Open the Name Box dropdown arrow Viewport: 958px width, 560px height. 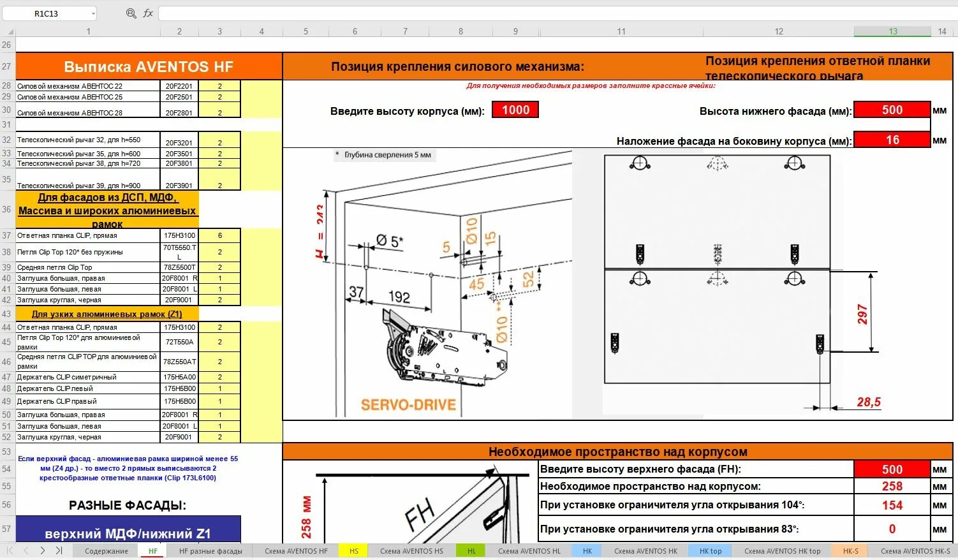(93, 13)
